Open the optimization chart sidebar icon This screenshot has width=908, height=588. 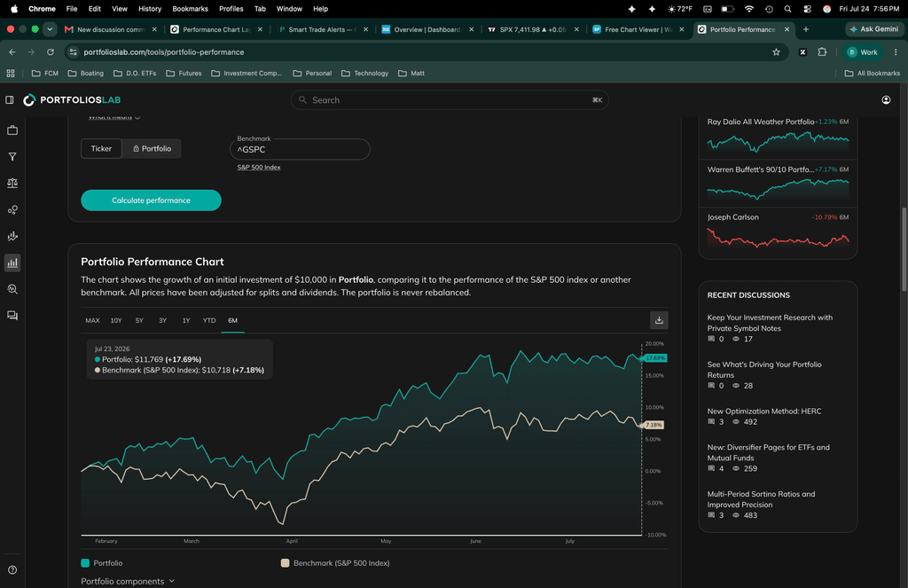click(12, 237)
